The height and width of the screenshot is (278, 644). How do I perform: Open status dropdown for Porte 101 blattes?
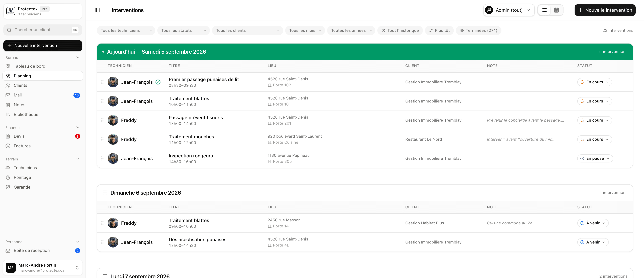[594, 101]
